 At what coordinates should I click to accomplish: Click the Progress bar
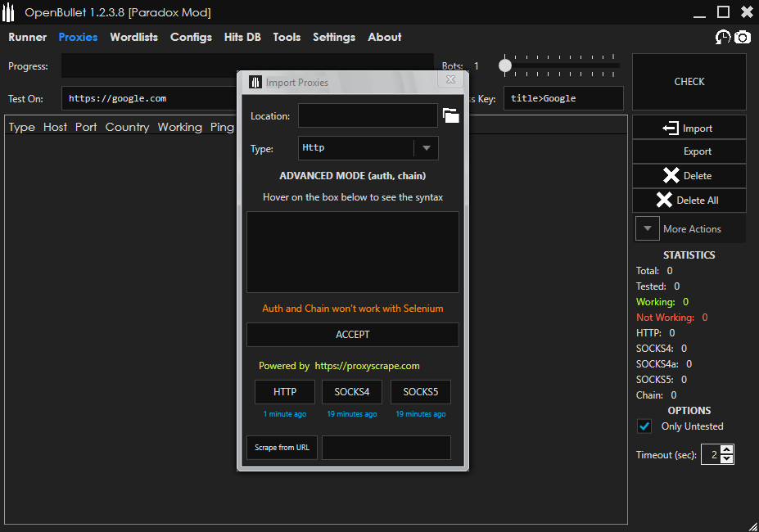point(247,65)
